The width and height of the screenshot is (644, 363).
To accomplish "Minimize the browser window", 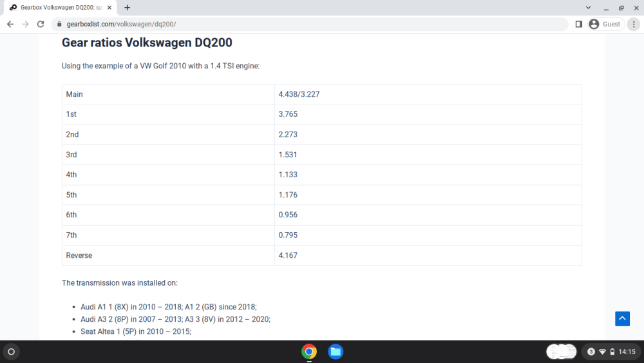I will click(606, 8).
